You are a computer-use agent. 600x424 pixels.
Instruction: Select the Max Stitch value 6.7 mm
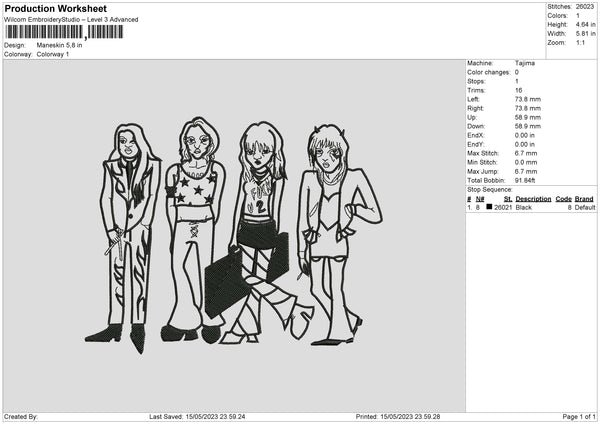[526, 153]
